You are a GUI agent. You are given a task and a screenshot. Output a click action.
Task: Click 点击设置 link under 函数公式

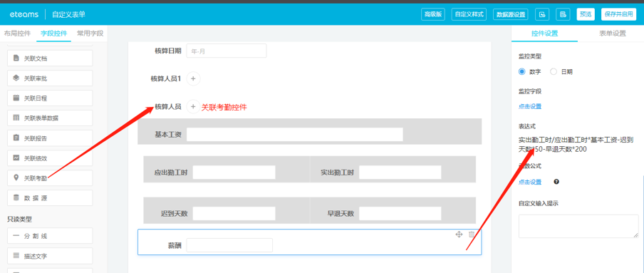coord(530,182)
